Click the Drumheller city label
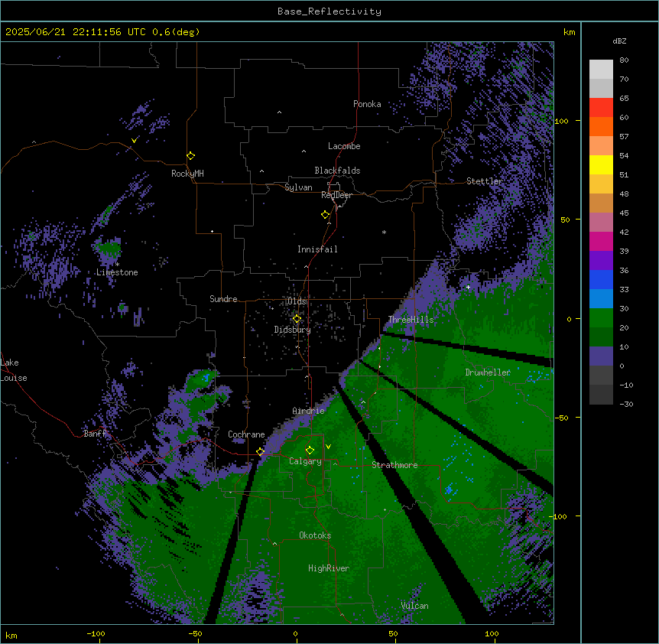This screenshot has width=659, height=644. (488, 372)
